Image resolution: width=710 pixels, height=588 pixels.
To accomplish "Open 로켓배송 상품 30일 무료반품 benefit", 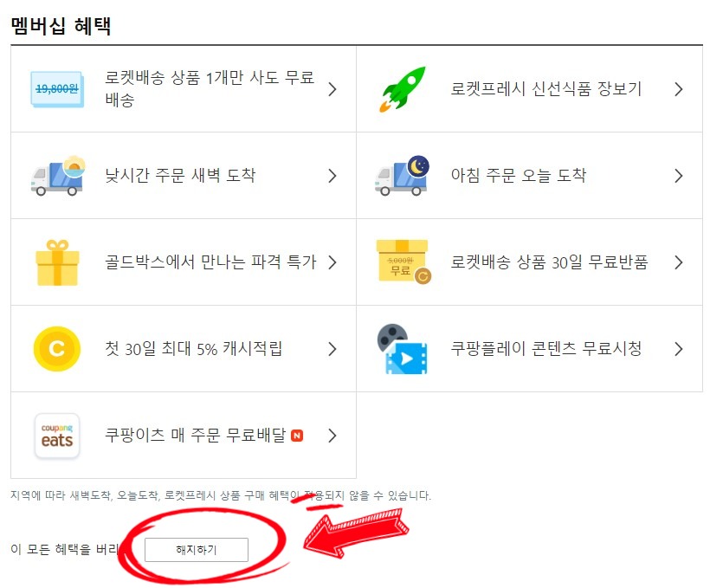I will (x=529, y=262).
